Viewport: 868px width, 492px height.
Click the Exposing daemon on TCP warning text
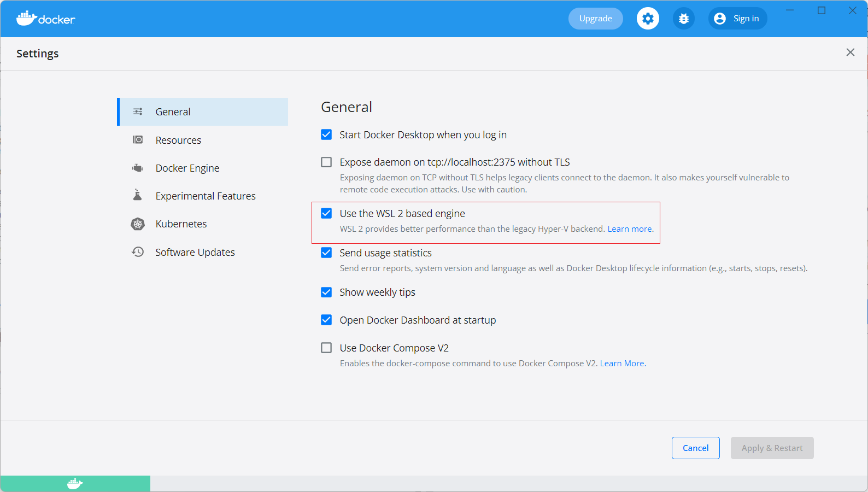click(x=565, y=184)
